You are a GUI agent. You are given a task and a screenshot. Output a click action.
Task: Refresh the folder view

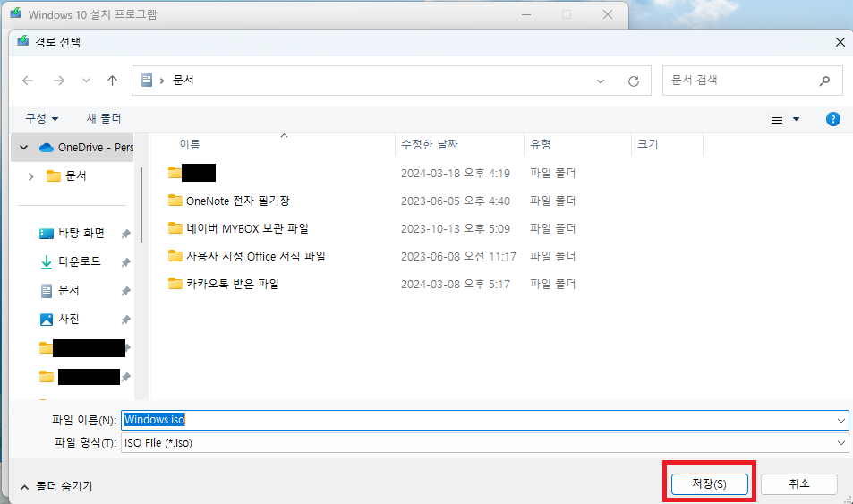[x=633, y=81]
